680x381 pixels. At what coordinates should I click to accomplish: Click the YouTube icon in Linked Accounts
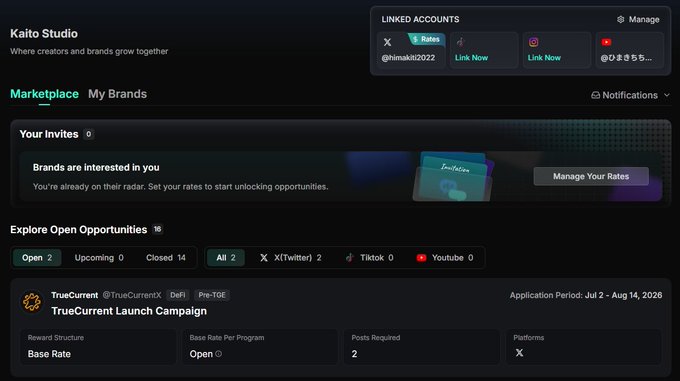(606, 42)
